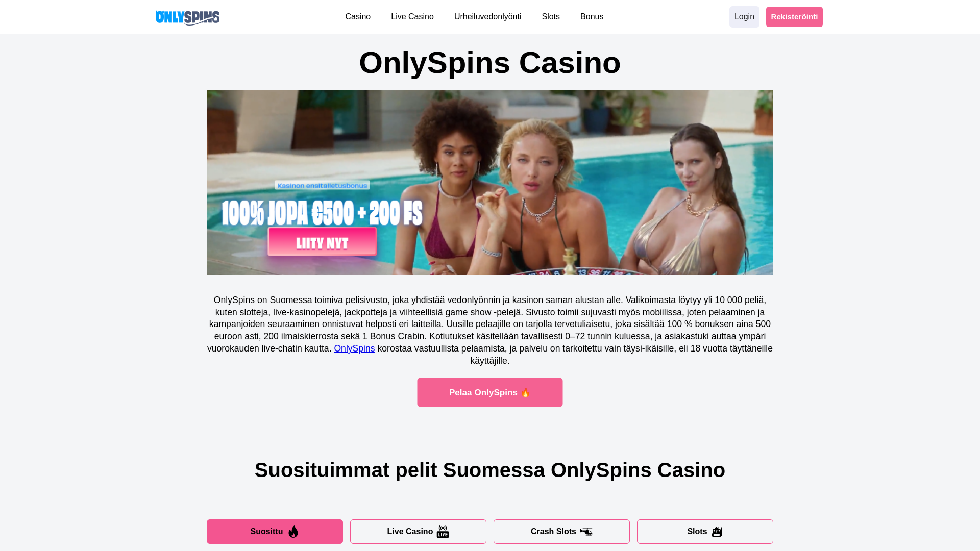Click the 100% JOPA €500 + 200 FS offer text
980x551 pixels.
322,213
